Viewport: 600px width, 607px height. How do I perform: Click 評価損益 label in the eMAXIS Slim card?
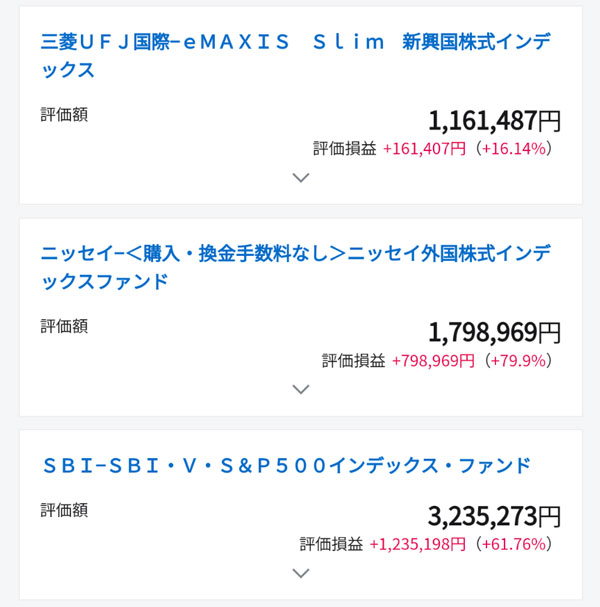344,149
